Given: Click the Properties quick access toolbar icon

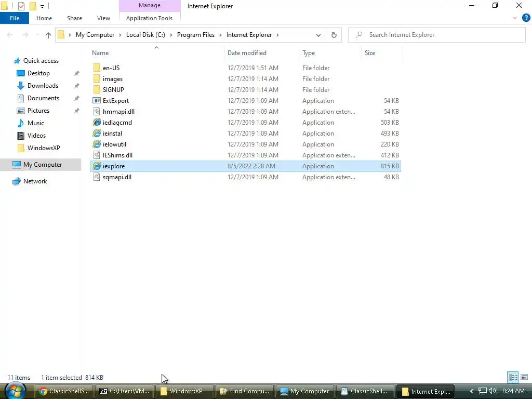Looking at the screenshot, I should pos(21,6).
